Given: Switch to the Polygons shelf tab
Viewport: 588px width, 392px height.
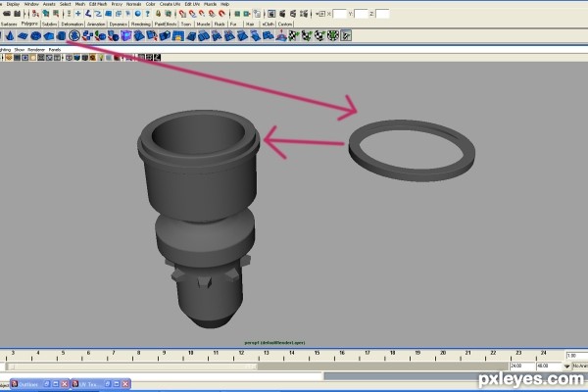Looking at the screenshot, I should pos(29,24).
